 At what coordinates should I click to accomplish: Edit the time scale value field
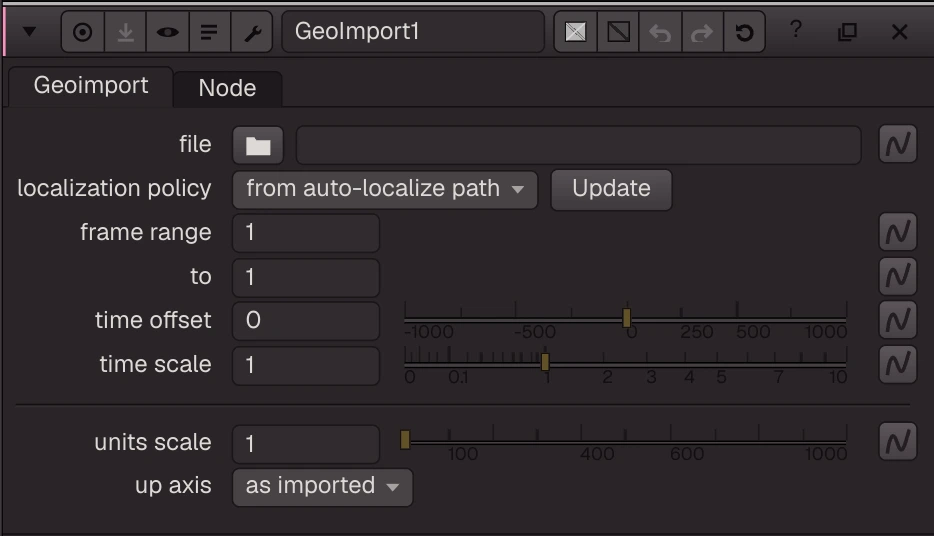(x=306, y=365)
